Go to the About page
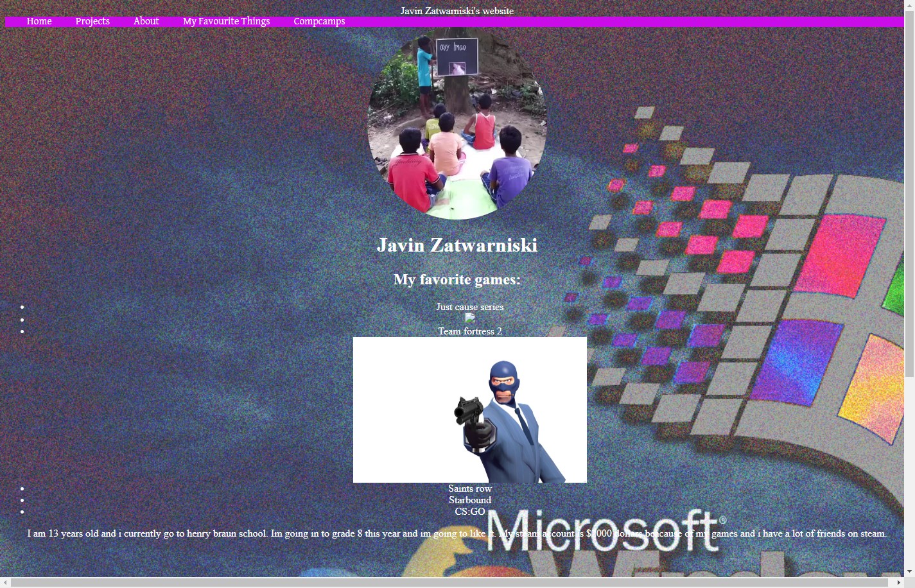Image resolution: width=915 pixels, height=588 pixels. pyautogui.click(x=146, y=21)
